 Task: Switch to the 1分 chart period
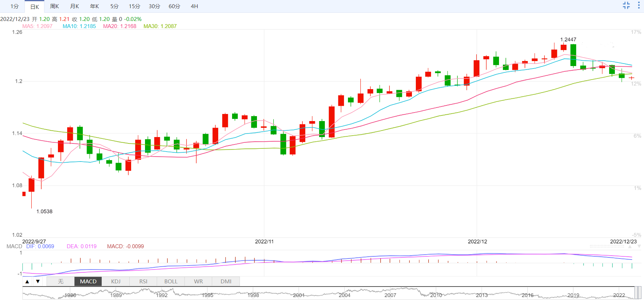coord(15,6)
